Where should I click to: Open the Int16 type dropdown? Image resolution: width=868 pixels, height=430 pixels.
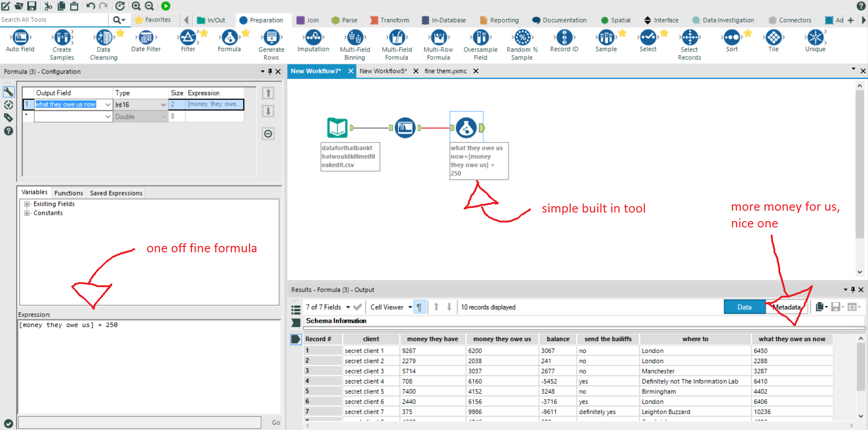[x=163, y=105]
